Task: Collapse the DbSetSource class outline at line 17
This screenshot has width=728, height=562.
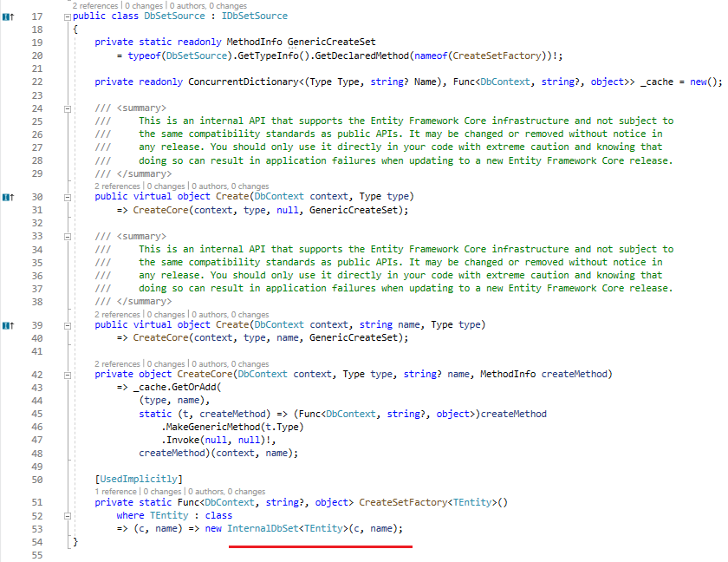Action: (68, 16)
